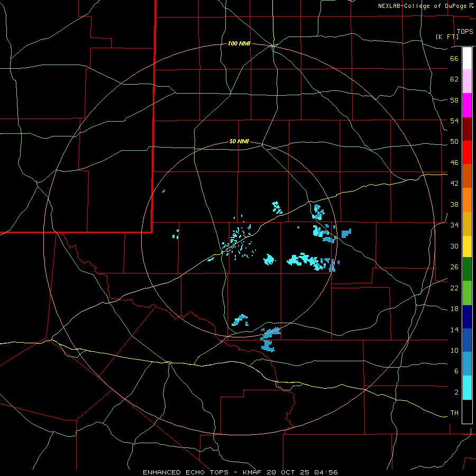Click the dark green legend swatch
This screenshot has width=476, height=476.
tap(467, 269)
